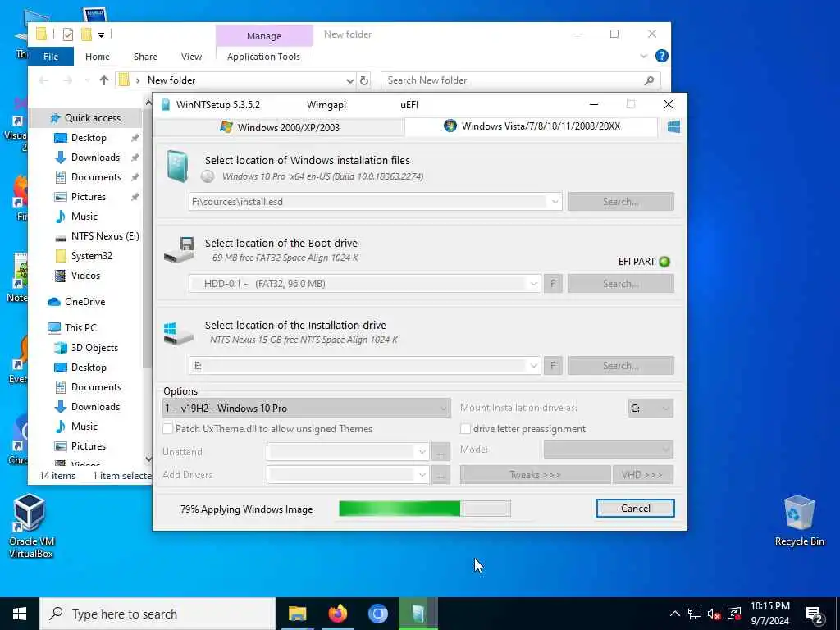Expand the Explorer address bar history dropdown

(349, 80)
